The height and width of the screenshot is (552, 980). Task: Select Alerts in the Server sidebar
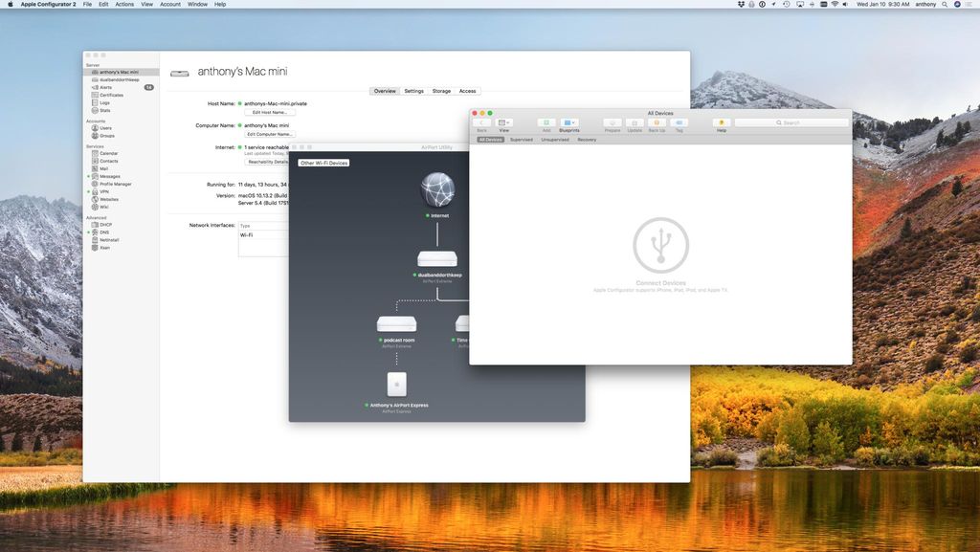coord(105,87)
